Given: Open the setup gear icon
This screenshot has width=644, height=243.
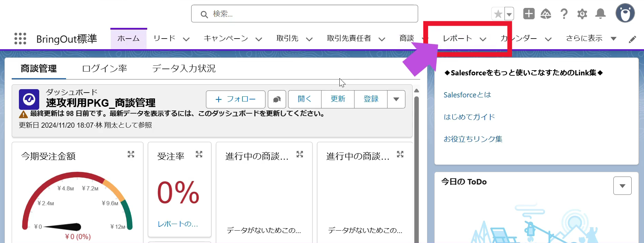Looking at the screenshot, I should pyautogui.click(x=582, y=14).
